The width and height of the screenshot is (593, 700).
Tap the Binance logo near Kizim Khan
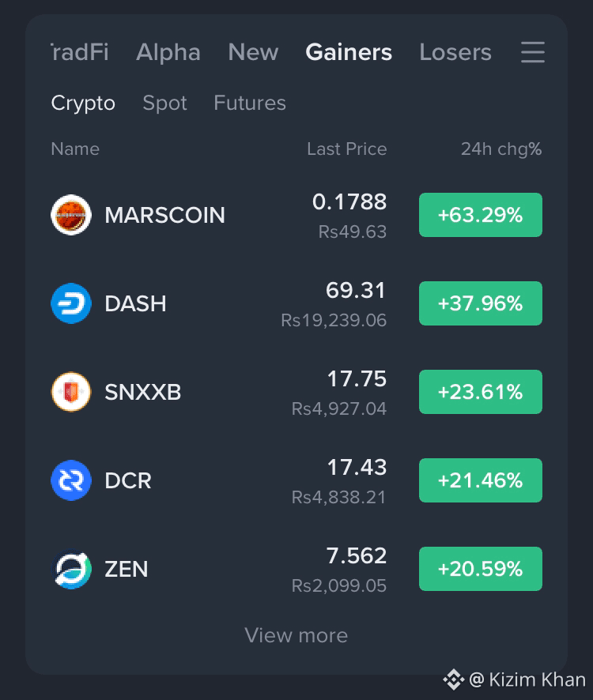[454, 680]
